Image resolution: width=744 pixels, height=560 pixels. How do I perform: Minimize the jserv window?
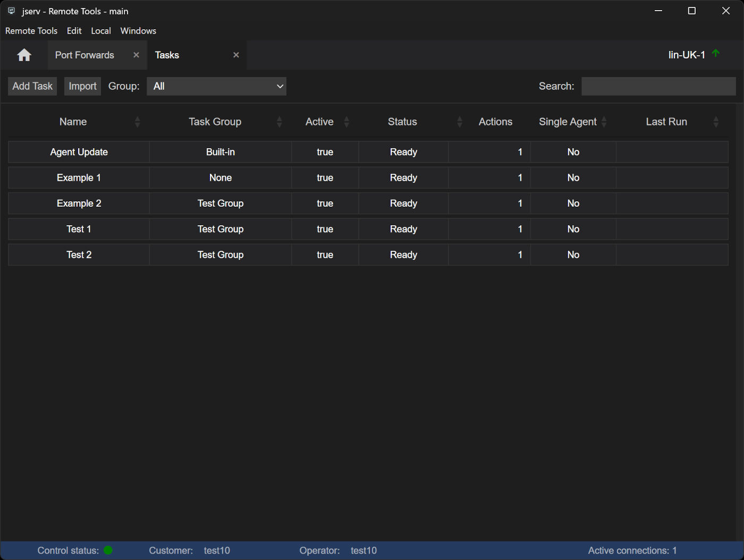click(x=658, y=11)
